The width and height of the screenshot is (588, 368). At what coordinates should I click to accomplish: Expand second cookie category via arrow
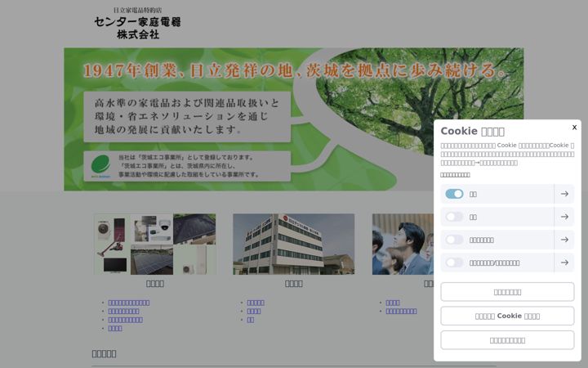click(564, 217)
